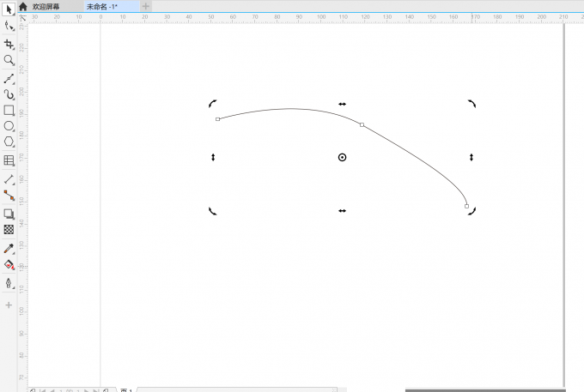The image size is (584, 392).
Task: Choose the Zoom magnifier tool
Action: point(9,60)
